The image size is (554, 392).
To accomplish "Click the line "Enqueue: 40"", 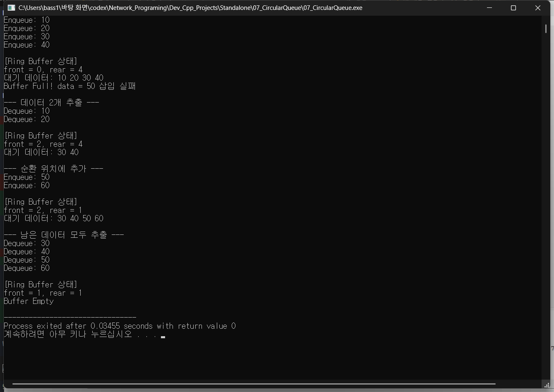I will click(26, 45).
